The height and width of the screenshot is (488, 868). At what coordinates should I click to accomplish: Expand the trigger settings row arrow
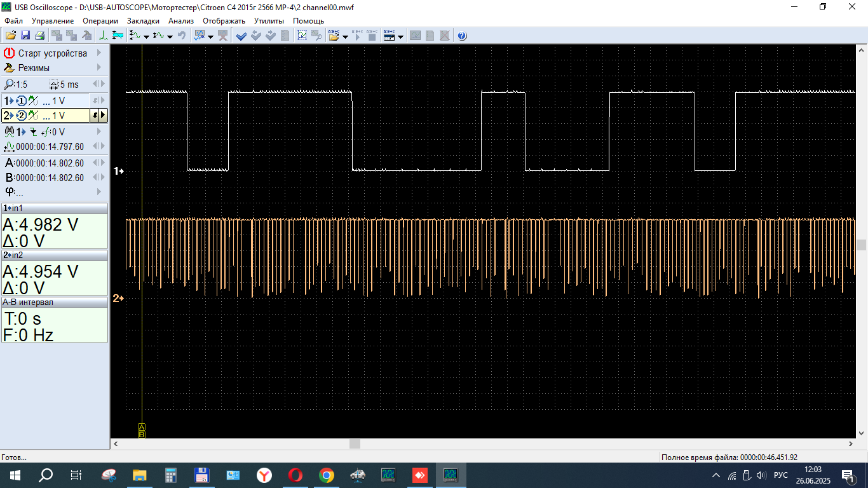[x=99, y=132]
